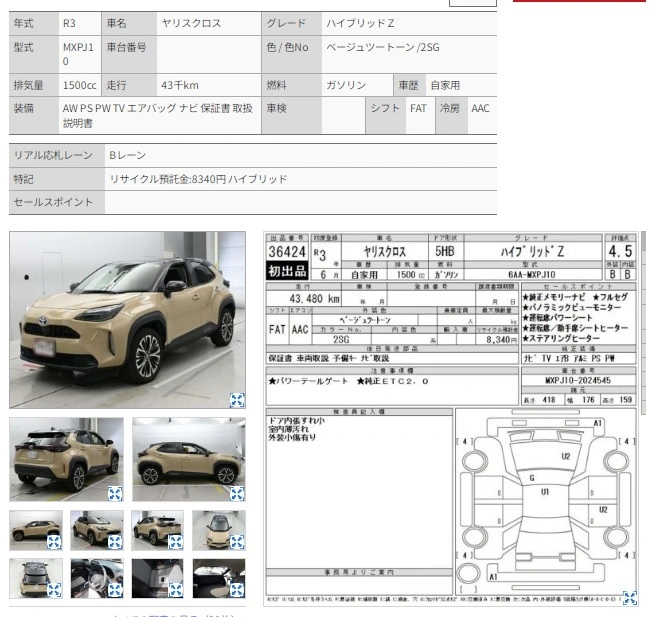The width and height of the screenshot is (655, 617).
Task: Click 6AA-MXPJ10 model code on the sheet
Action: pos(532,274)
